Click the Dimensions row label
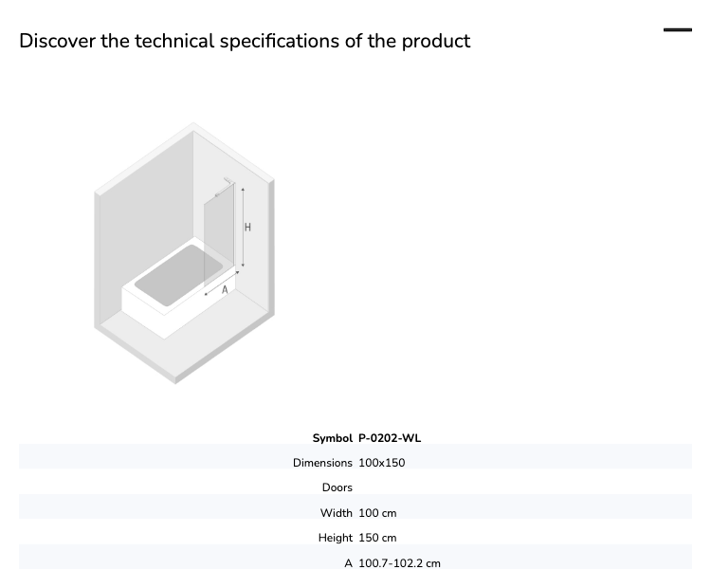This screenshot has height=588, width=711. click(x=322, y=463)
